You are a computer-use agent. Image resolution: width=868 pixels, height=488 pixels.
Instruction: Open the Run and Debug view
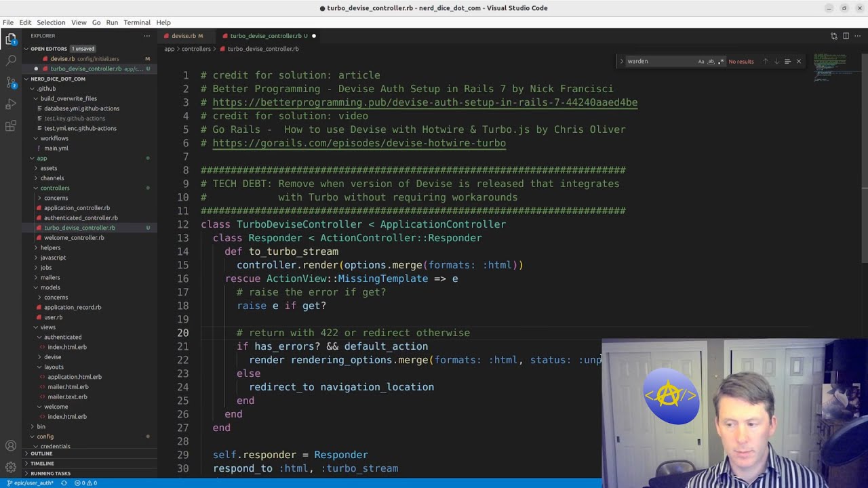click(x=11, y=104)
